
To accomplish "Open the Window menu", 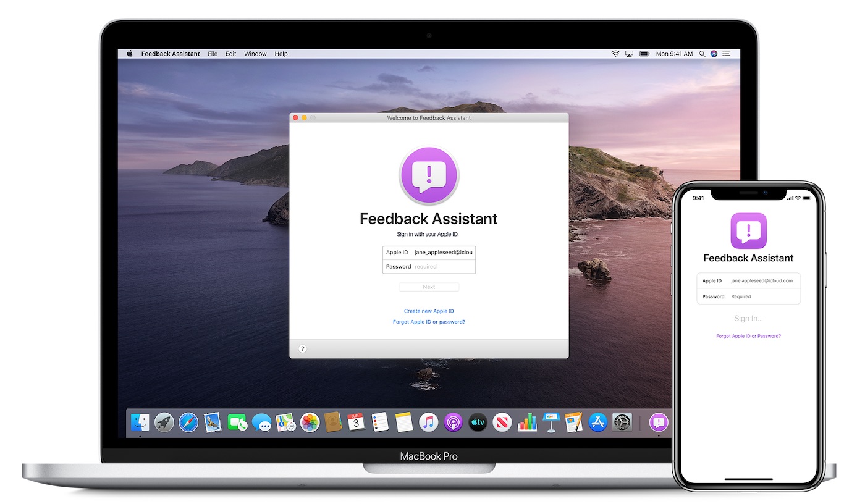I will (x=255, y=54).
